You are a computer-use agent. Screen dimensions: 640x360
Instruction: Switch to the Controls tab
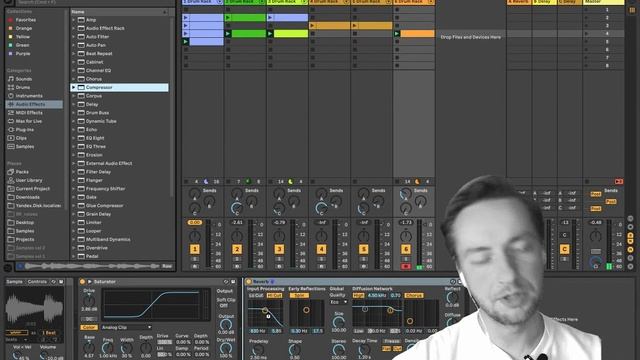coord(38,282)
